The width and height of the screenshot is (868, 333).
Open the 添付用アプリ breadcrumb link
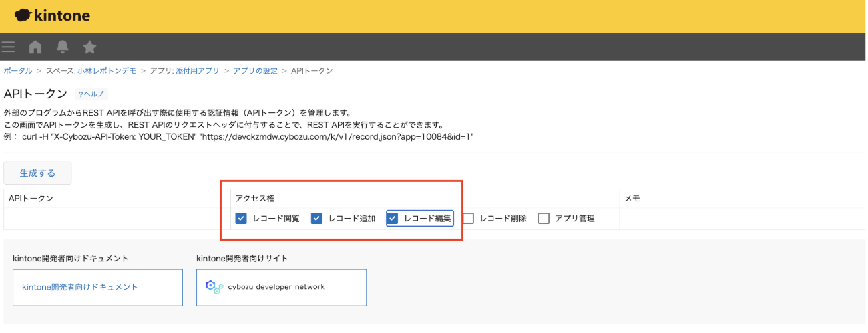197,70
